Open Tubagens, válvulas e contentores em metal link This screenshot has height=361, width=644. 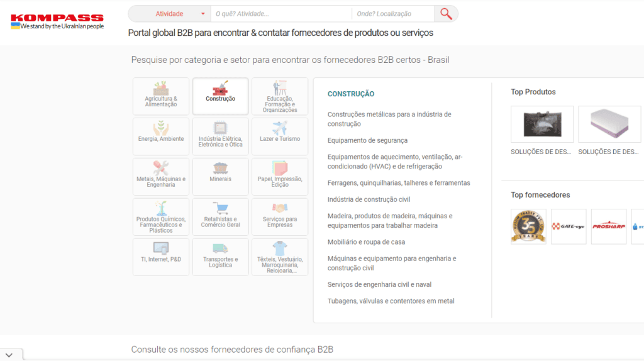[391, 301]
